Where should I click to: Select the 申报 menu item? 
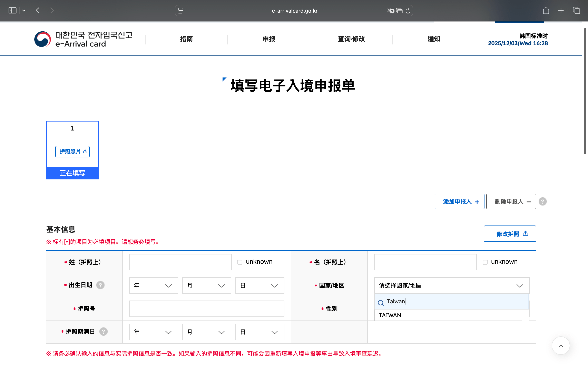pos(268,39)
